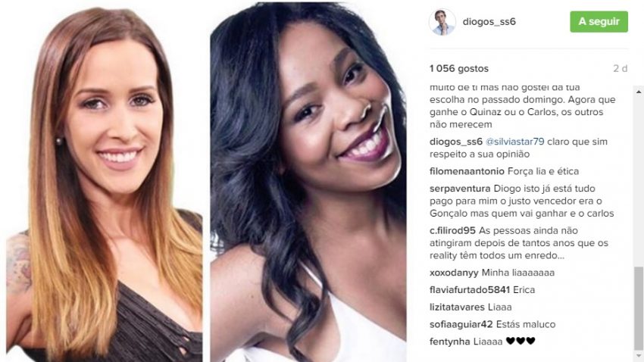Image resolution: width=644 pixels, height=362 pixels.
Task: Open the filomenaantonio commenter profile
Action: (x=467, y=171)
